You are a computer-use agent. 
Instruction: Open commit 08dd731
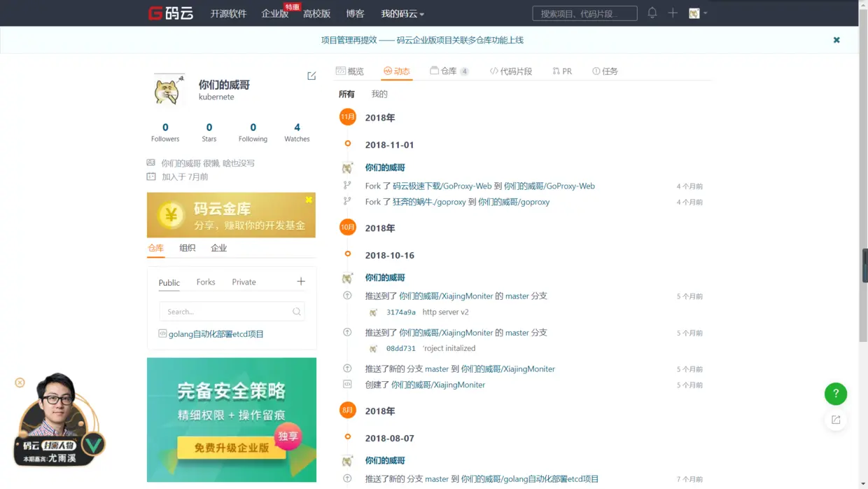coord(401,348)
